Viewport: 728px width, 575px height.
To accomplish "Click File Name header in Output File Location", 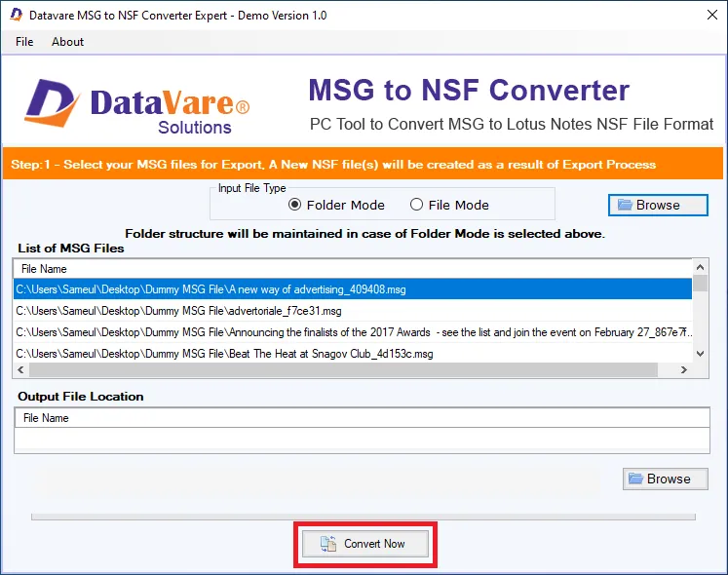I will pyautogui.click(x=363, y=418).
